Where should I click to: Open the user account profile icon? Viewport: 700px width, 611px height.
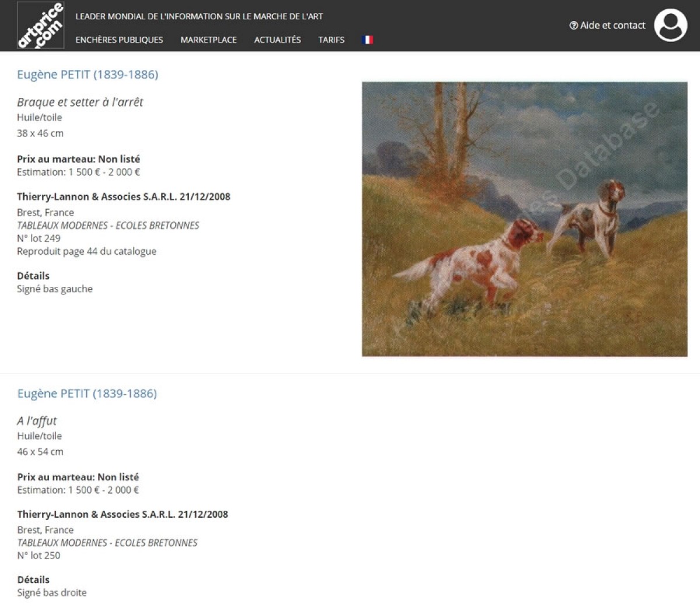(x=670, y=25)
